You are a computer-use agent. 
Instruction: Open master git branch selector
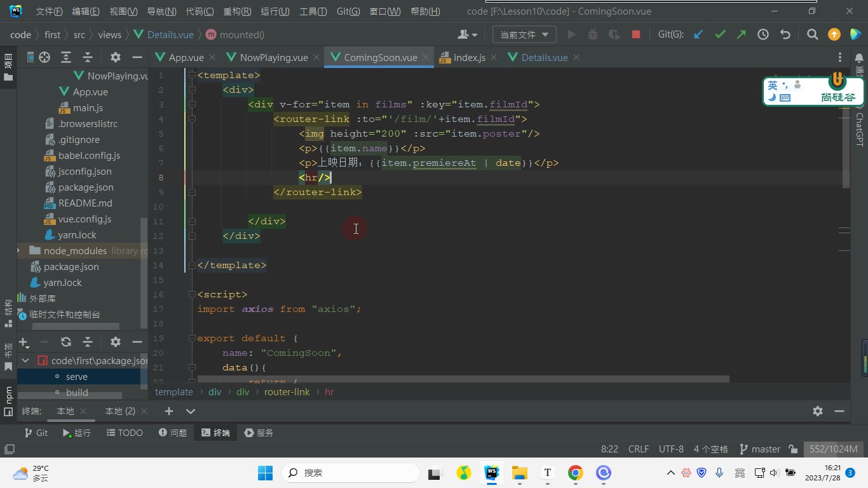[759, 449]
